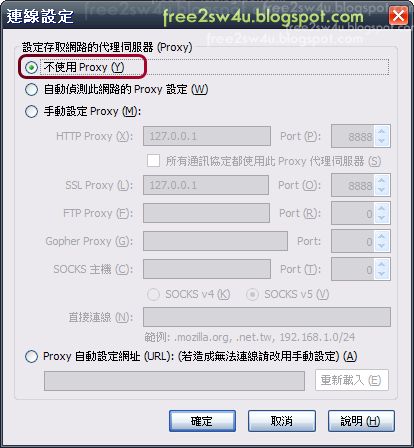The height and width of the screenshot is (448, 414).
Task: Select Proxy 自動設定網址 (URL) radio option
Action: coord(31,356)
